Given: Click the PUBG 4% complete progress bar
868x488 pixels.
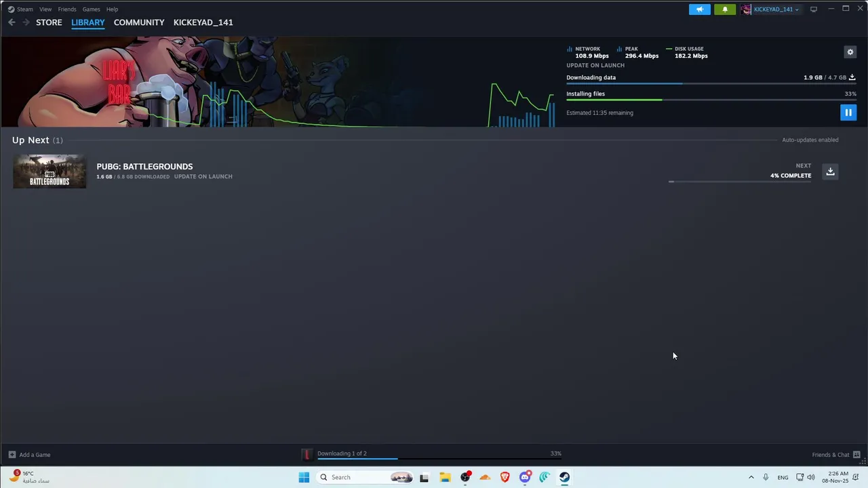Looking at the screenshot, I should point(740,182).
